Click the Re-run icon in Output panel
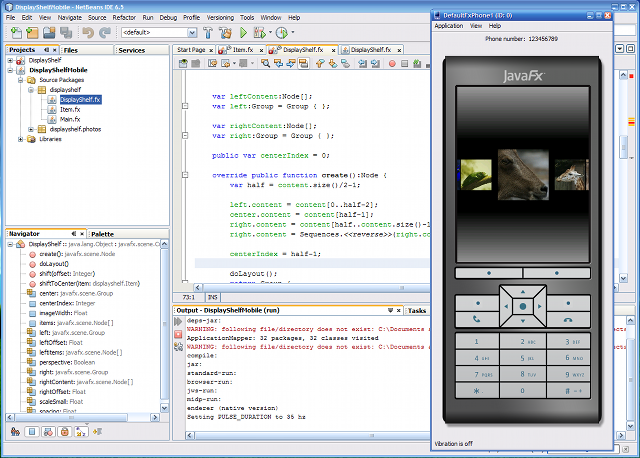This screenshot has width=640, height=458. point(178,322)
